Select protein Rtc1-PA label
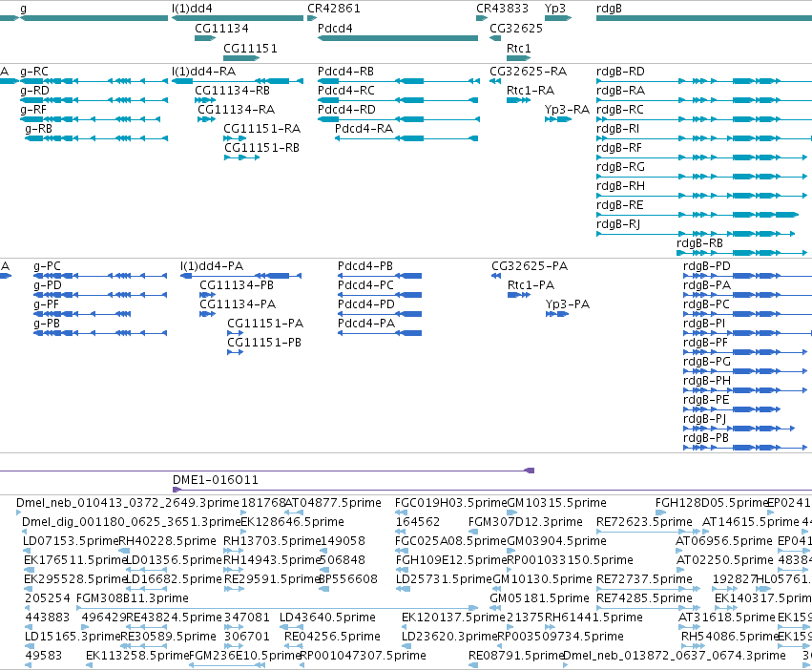This screenshot has height=670, width=812. (x=531, y=285)
